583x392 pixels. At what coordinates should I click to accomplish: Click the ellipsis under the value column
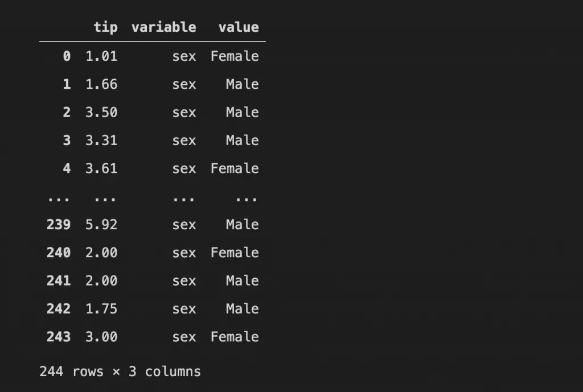coord(246,200)
